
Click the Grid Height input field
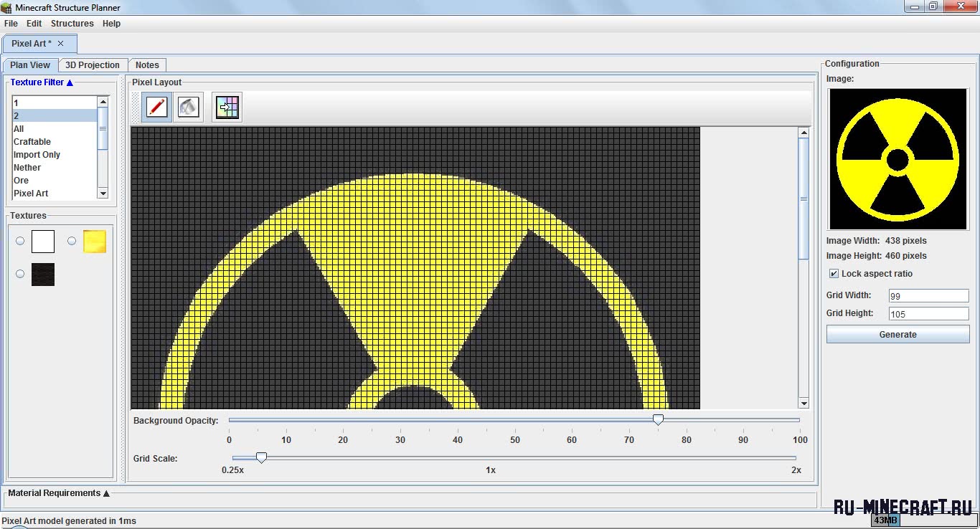click(x=928, y=314)
